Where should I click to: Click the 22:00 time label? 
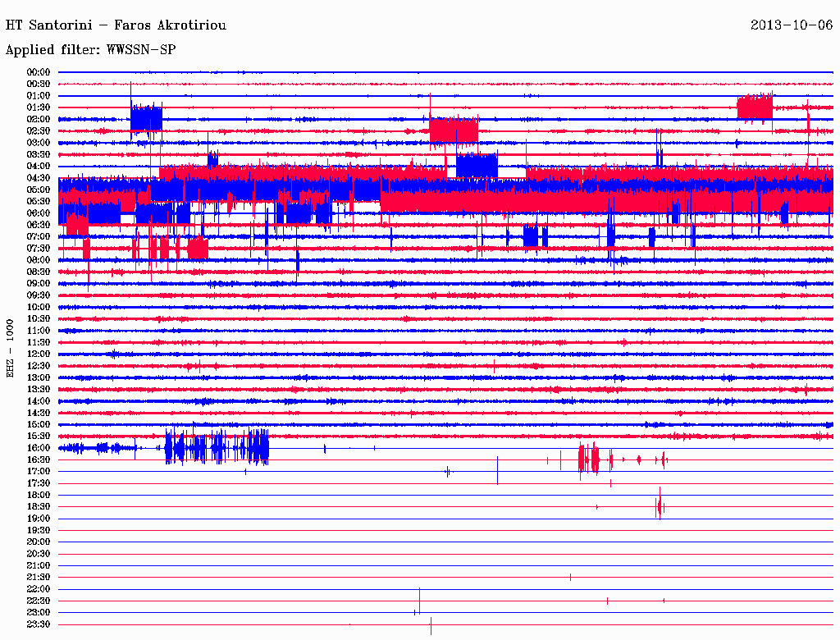pos(39,589)
